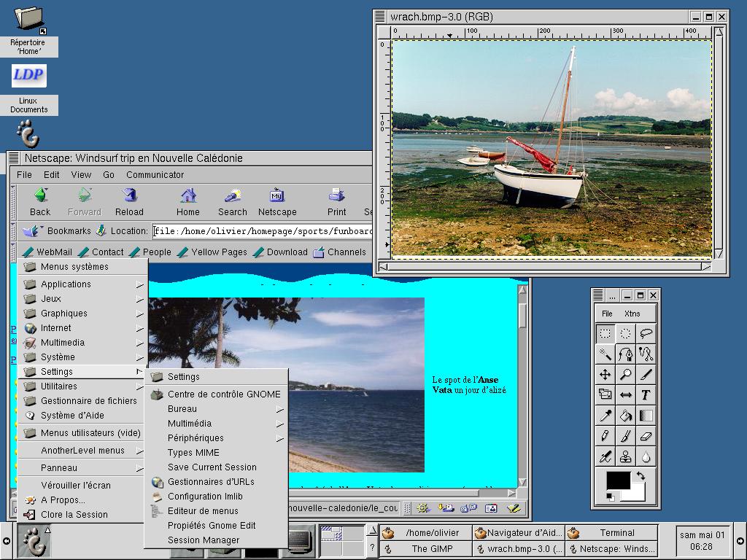Expand the Internet submenu
Viewport: 747px width, 560px height.
click(x=83, y=328)
